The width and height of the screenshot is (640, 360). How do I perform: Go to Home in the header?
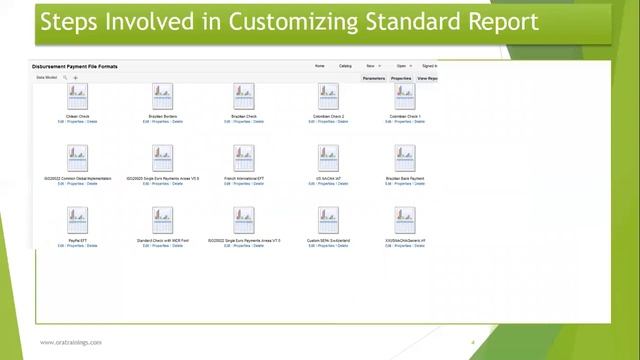pos(320,66)
